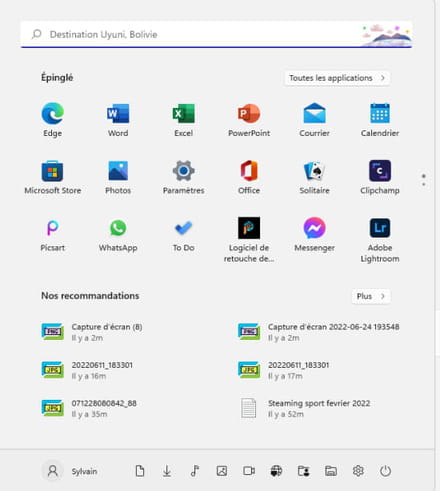Click the Plus recommendations button
The image size is (440, 491).
coord(371,296)
